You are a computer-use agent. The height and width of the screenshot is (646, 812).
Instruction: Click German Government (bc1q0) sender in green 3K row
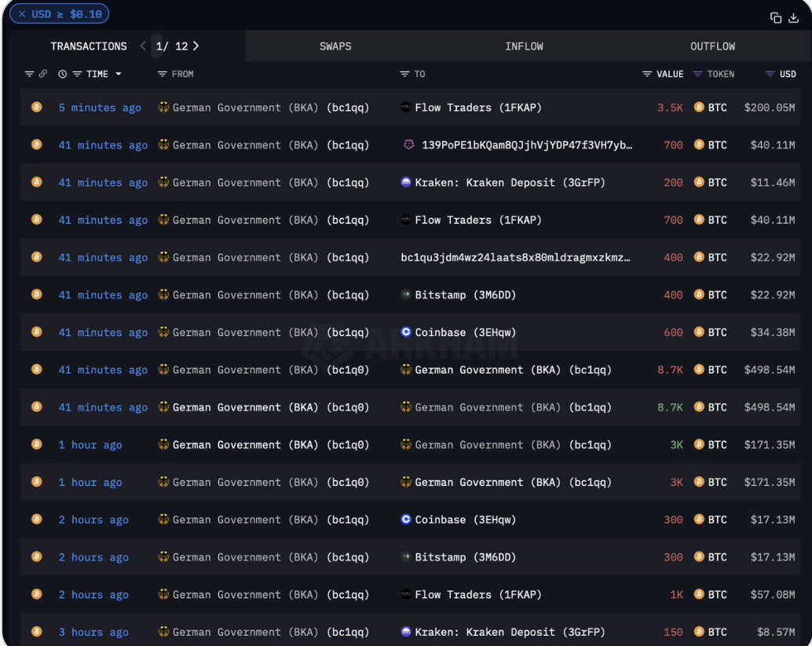pyautogui.click(x=270, y=444)
